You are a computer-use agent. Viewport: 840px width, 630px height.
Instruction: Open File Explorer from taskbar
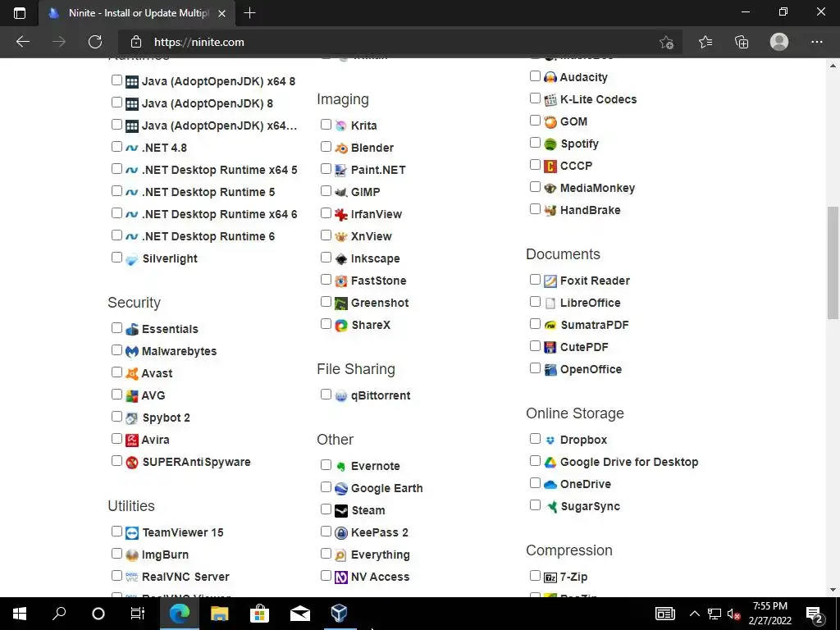pyautogui.click(x=219, y=614)
